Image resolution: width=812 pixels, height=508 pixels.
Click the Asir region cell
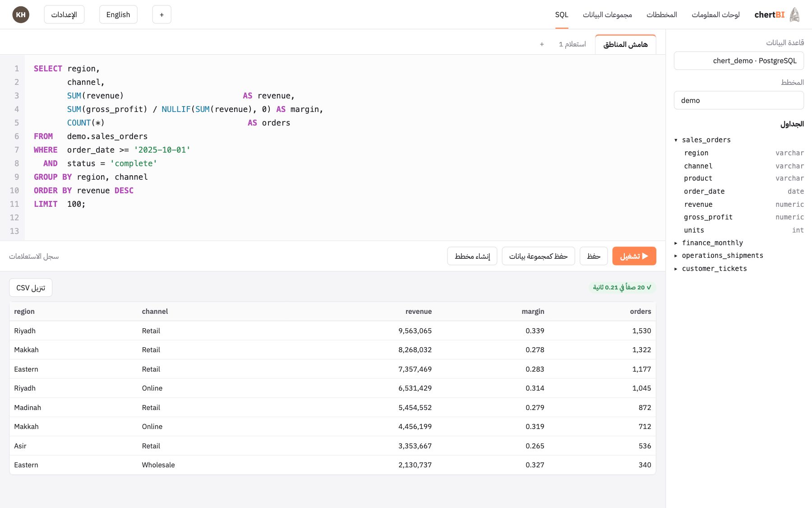tap(20, 446)
